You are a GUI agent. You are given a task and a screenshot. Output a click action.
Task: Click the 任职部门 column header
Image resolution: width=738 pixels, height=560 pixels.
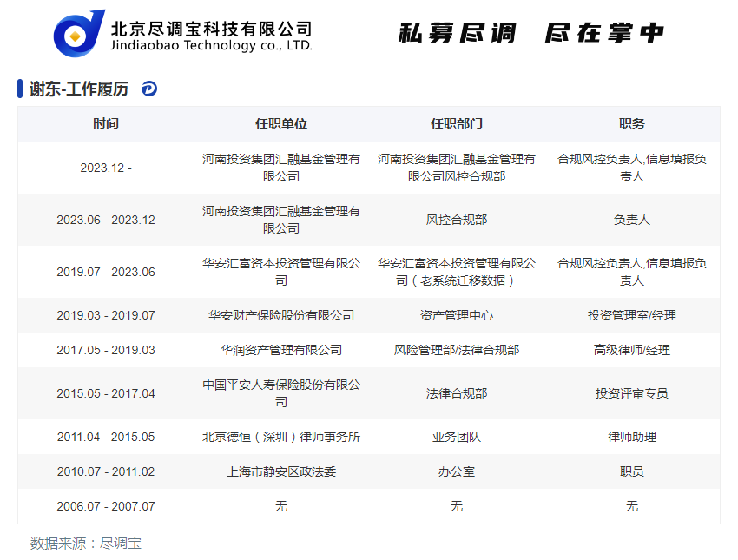(457, 124)
